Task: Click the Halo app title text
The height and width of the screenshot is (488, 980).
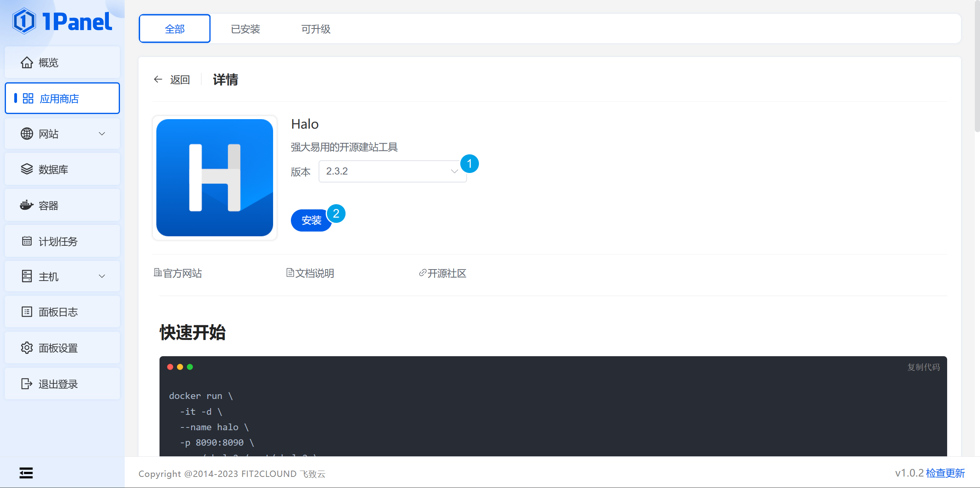Action: [305, 124]
